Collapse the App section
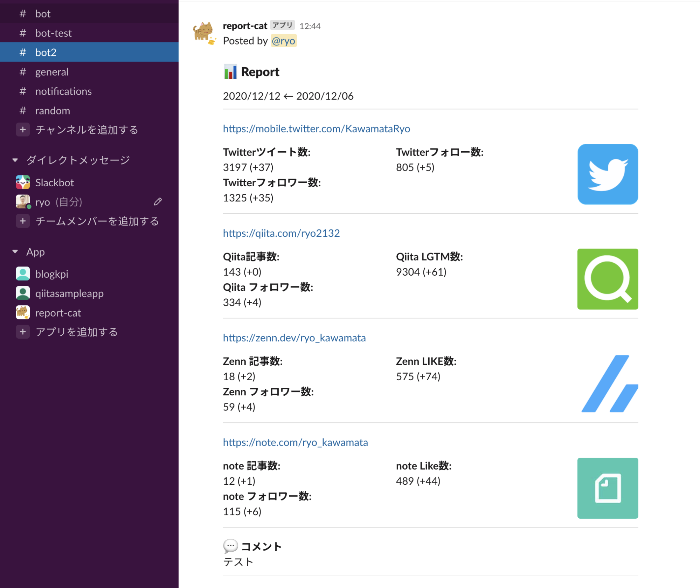 pyautogui.click(x=15, y=251)
